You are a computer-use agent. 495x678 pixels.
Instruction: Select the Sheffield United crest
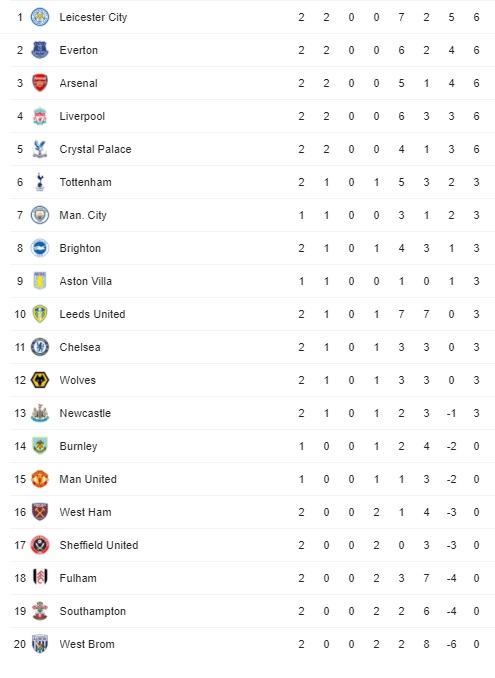click(x=40, y=545)
